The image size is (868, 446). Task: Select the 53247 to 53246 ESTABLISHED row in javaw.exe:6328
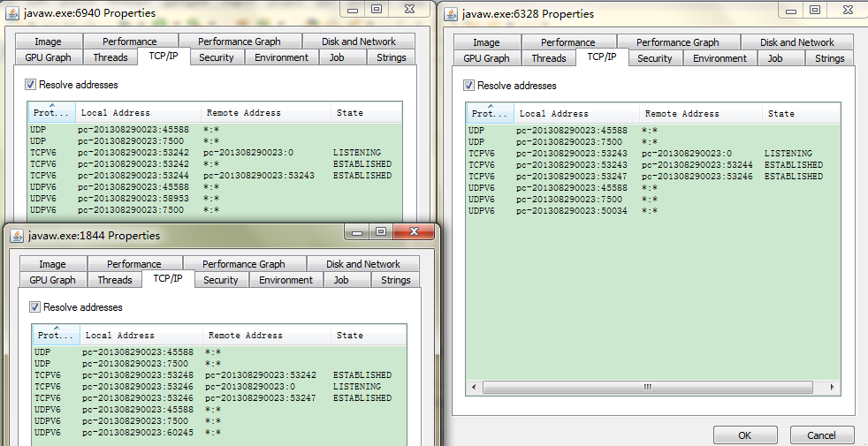[x=653, y=177]
